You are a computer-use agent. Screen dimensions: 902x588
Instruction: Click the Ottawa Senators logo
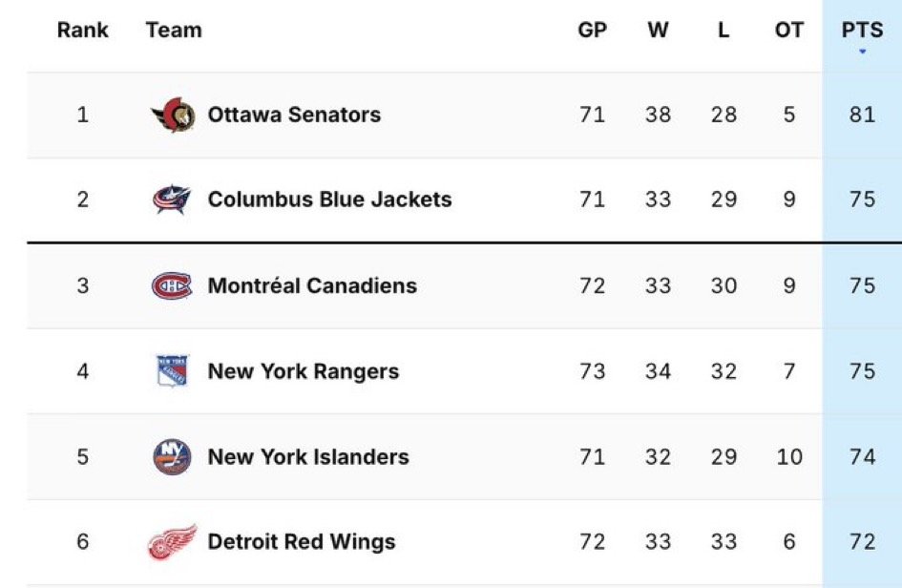[173, 115]
